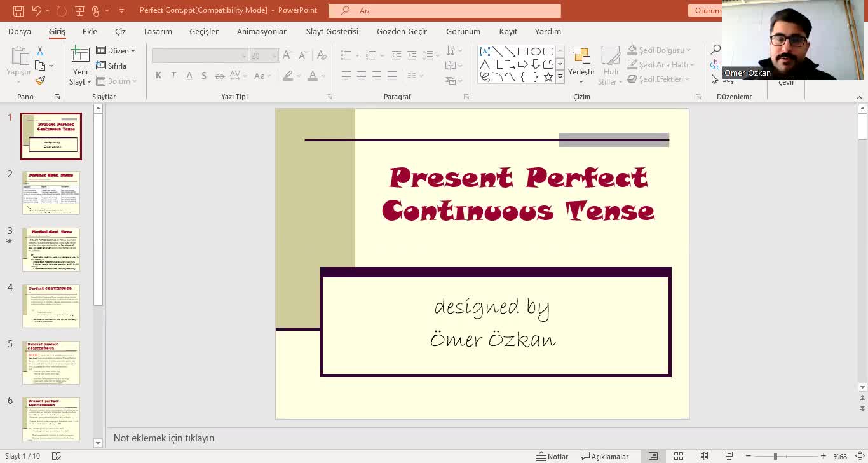Toggle bold K formatting
868x463 pixels.
[158, 76]
